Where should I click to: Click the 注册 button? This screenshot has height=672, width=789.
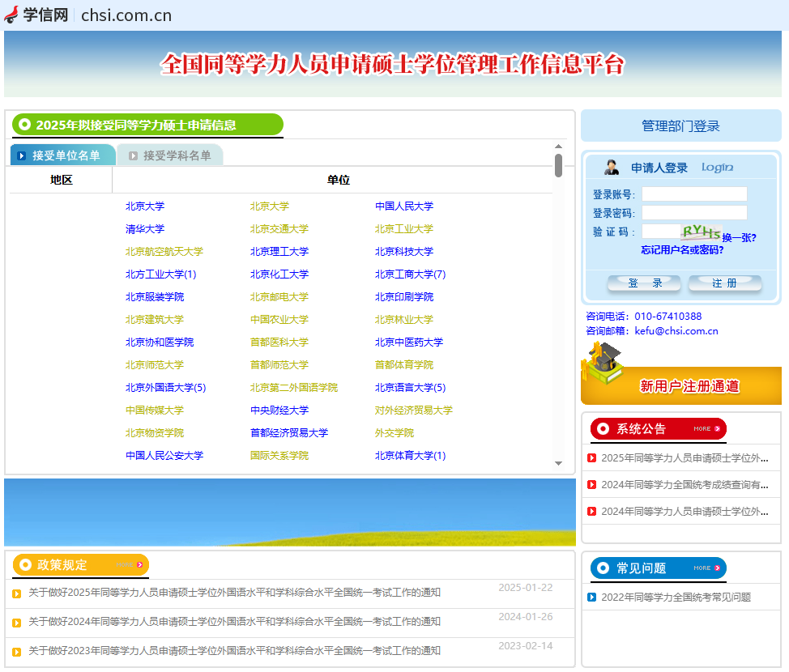(725, 283)
